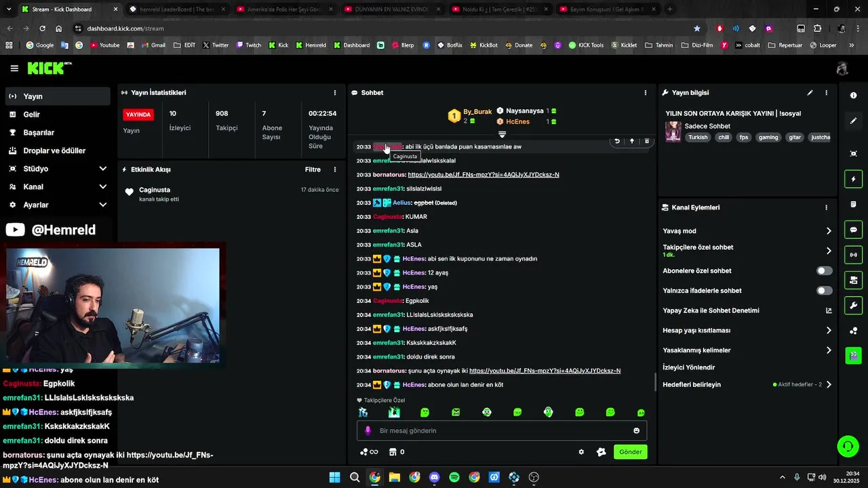Click the chat bubble icon in right sidebar
Viewport: 868px width, 488px height.
(854, 230)
